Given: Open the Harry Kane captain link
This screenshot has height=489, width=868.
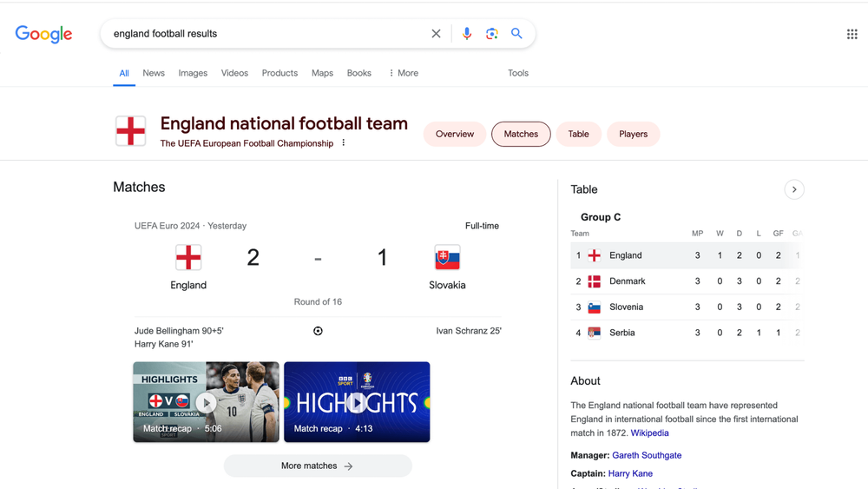Looking at the screenshot, I should pyautogui.click(x=630, y=473).
